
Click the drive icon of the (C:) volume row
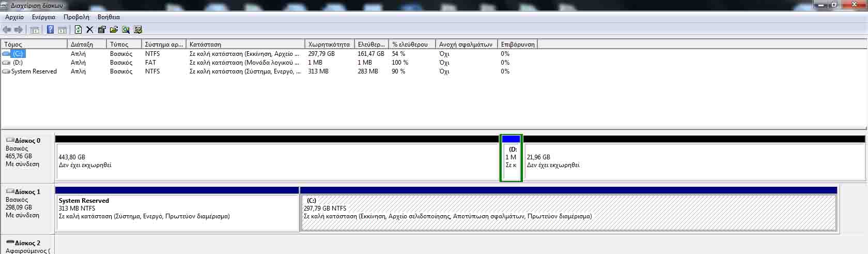6,54
